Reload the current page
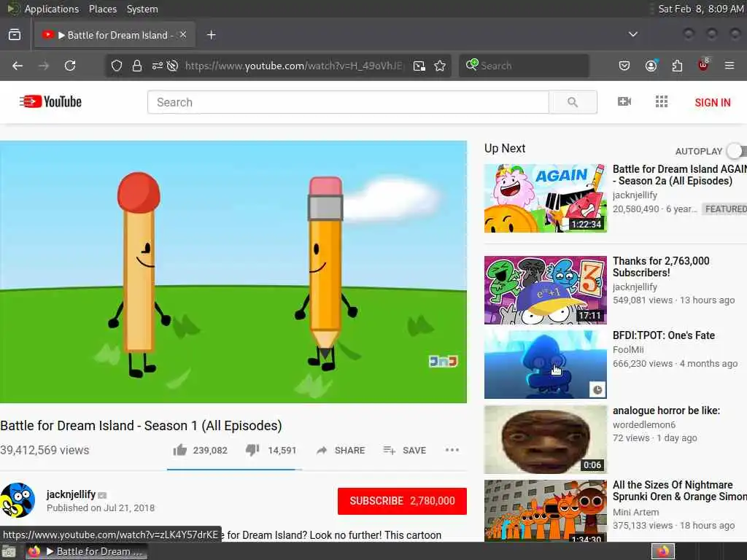 [x=70, y=66]
